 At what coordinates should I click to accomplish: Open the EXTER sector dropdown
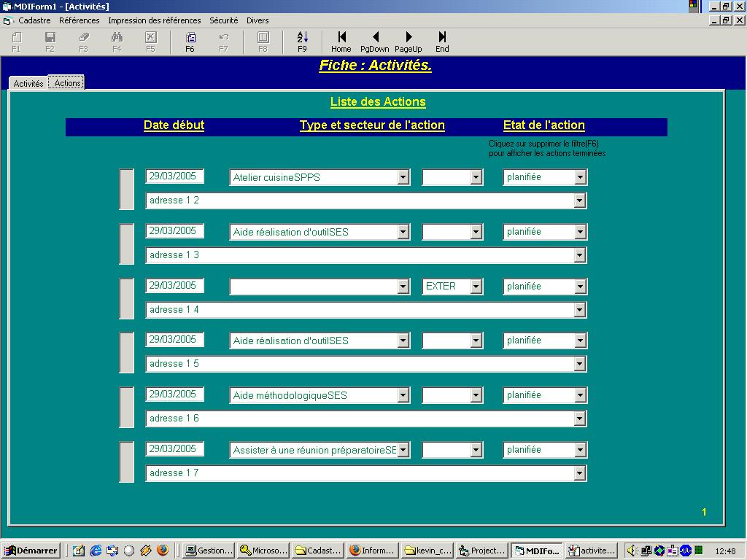coord(476,287)
